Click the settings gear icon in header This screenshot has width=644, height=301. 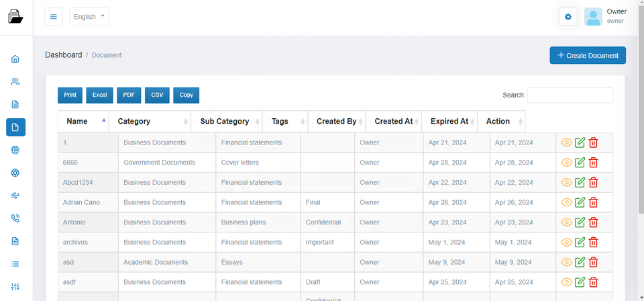[x=568, y=17]
